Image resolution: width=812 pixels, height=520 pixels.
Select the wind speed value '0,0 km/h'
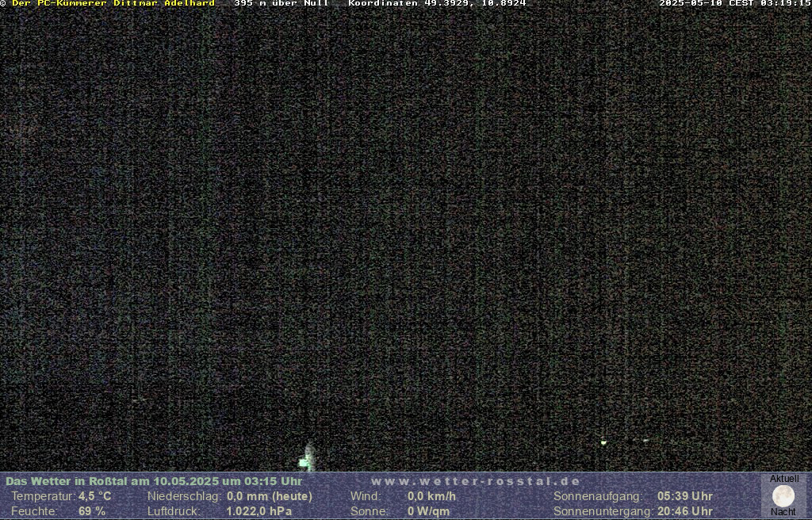[x=432, y=496]
